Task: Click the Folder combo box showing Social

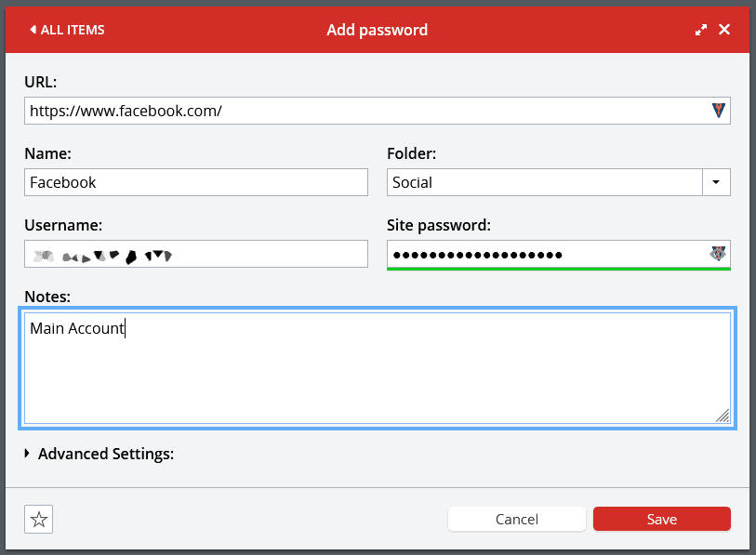Action: pos(545,182)
